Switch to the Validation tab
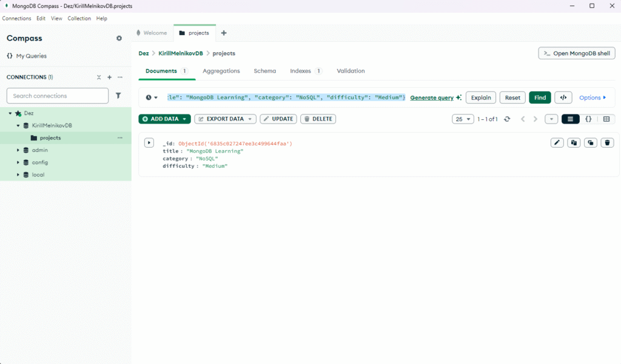Screen dimensions: 621x364 pyautogui.click(x=351, y=71)
